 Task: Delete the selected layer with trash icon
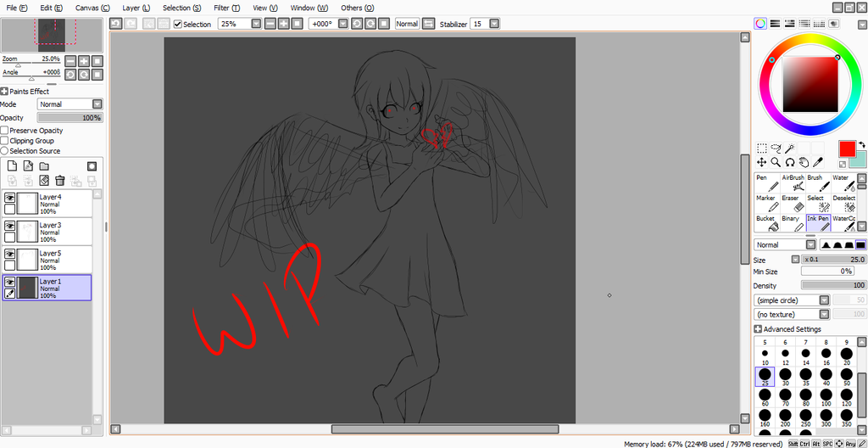pyautogui.click(x=60, y=180)
